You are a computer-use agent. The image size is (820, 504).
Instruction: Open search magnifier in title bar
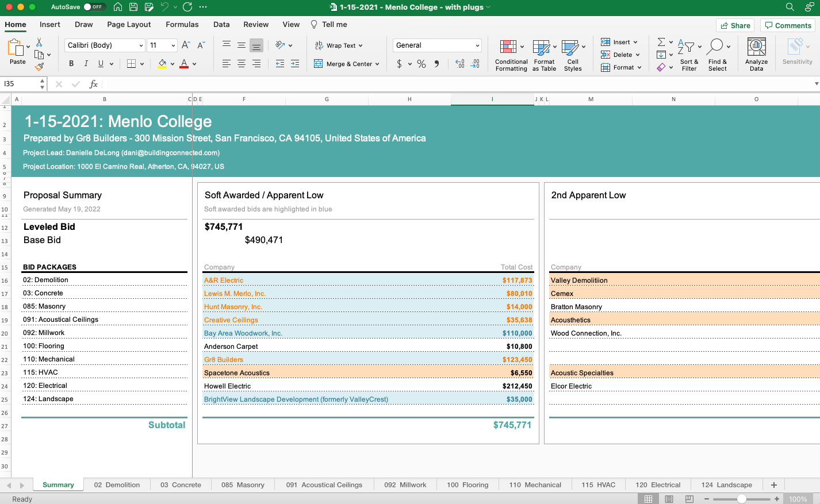pyautogui.click(x=790, y=7)
